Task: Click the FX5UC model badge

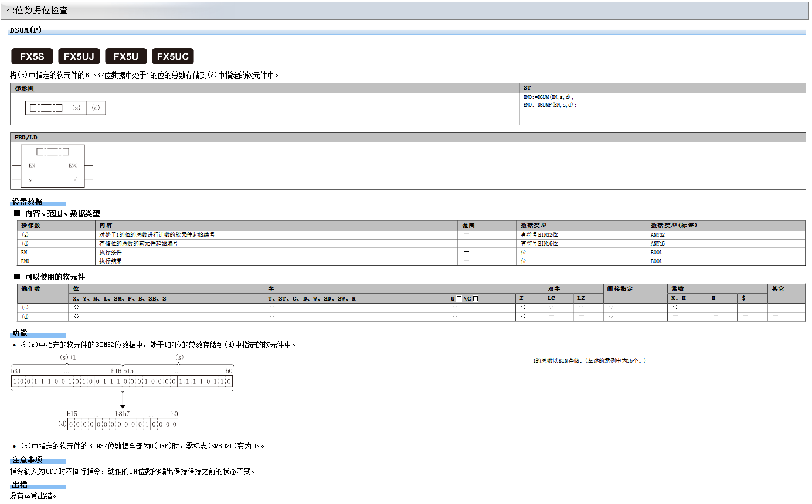Action: tap(172, 56)
